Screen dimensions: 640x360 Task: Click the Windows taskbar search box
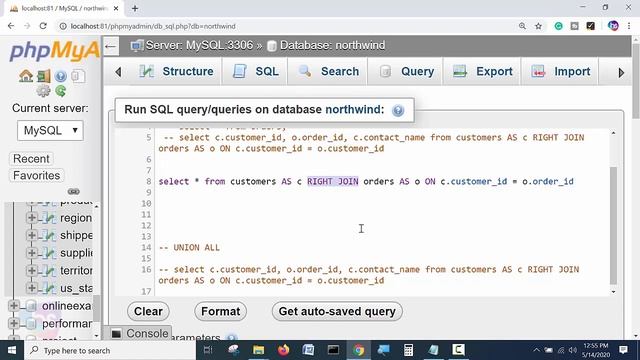[110, 350]
